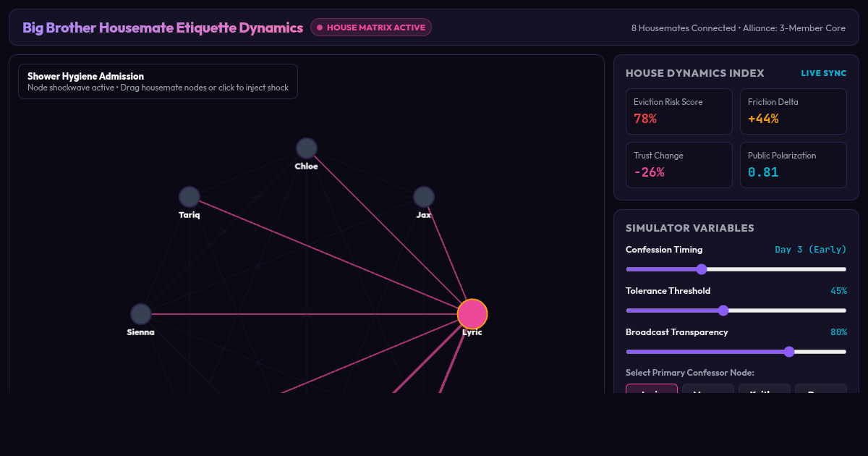This screenshot has height=456, width=868.
Task: Click the 'Node shockwave active' hint text
Action: 71,88
